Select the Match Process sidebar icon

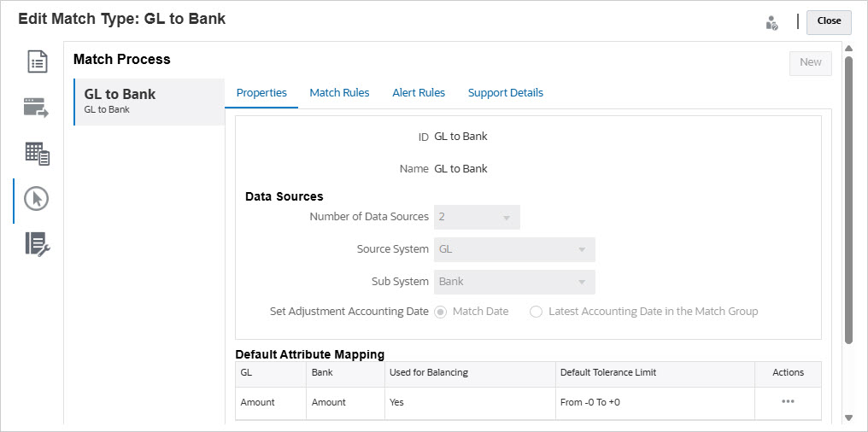pyautogui.click(x=37, y=199)
